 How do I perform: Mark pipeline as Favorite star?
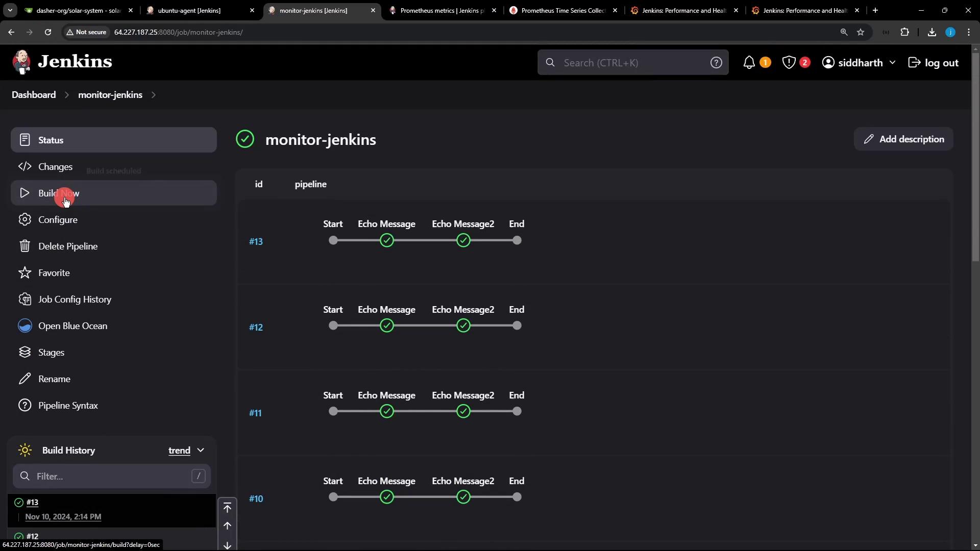point(24,273)
